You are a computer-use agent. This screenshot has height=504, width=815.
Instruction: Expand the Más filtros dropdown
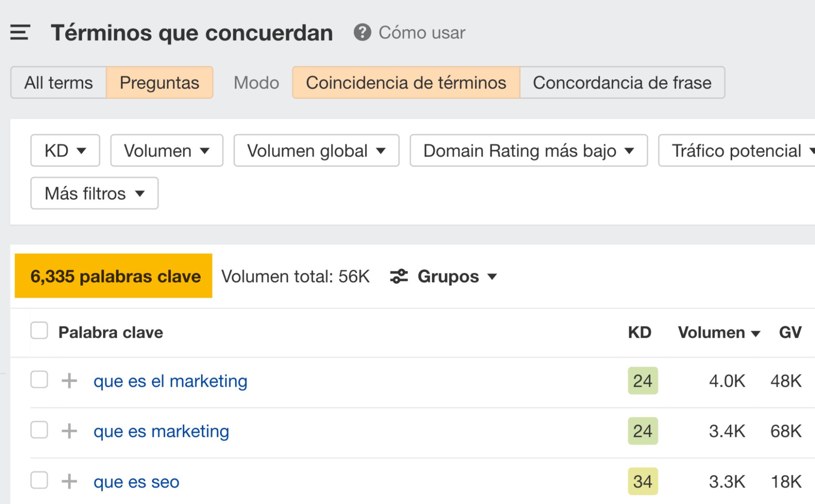94,193
